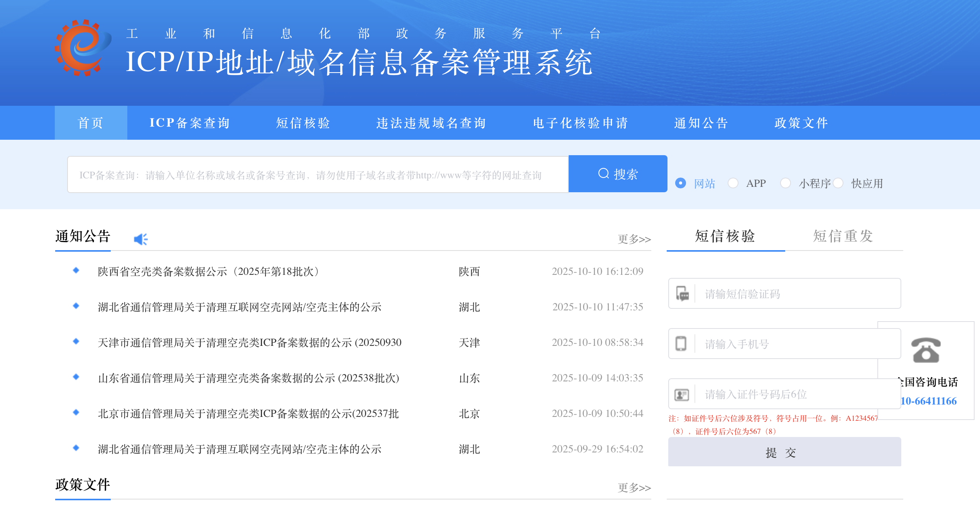
Task: Click the ID card icon in form
Action: pos(681,395)
